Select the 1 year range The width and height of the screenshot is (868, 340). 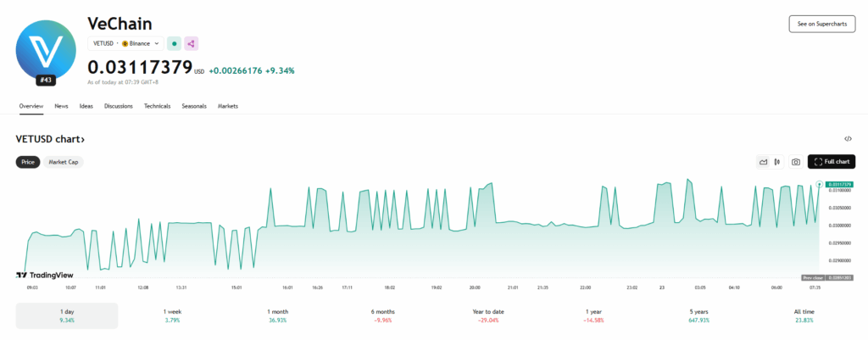click(x=594, y=315)
